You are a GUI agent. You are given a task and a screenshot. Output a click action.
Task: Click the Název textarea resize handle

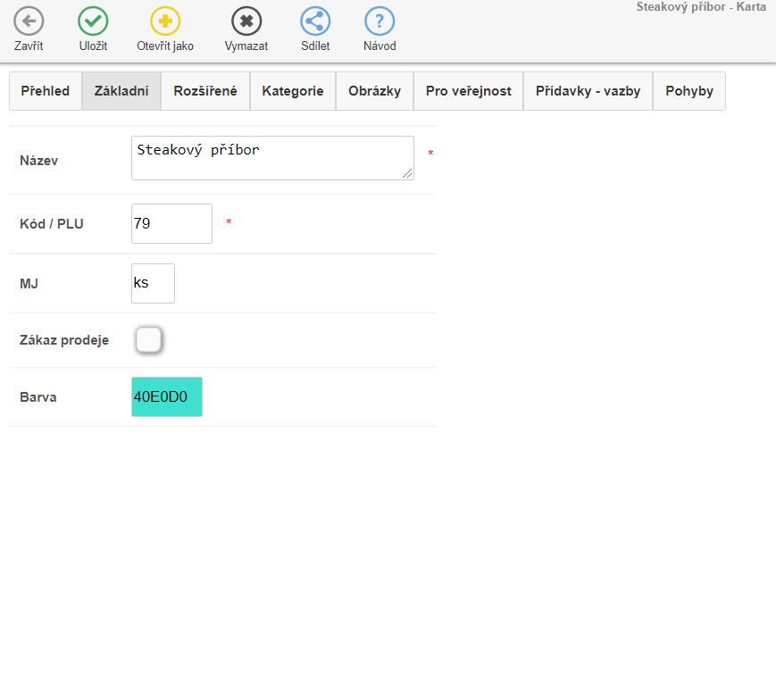pyautogui.click(x=408, y=174)
